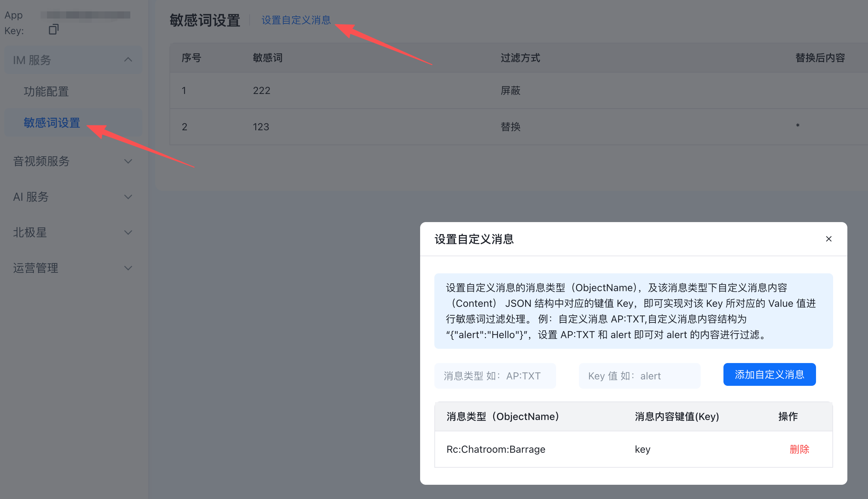Click sensitive word 123 cell
The height and width of the screenshot is (499, 868).
point(261,127)
